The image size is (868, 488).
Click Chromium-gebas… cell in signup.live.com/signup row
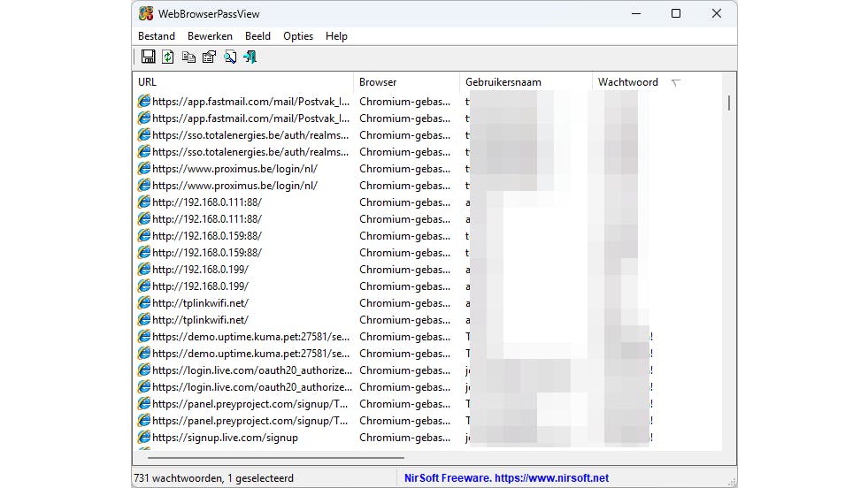[404, 437]
